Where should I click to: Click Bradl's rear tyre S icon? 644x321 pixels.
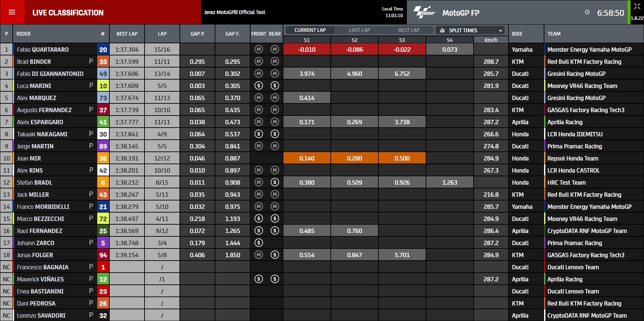(x=275, y=182)
